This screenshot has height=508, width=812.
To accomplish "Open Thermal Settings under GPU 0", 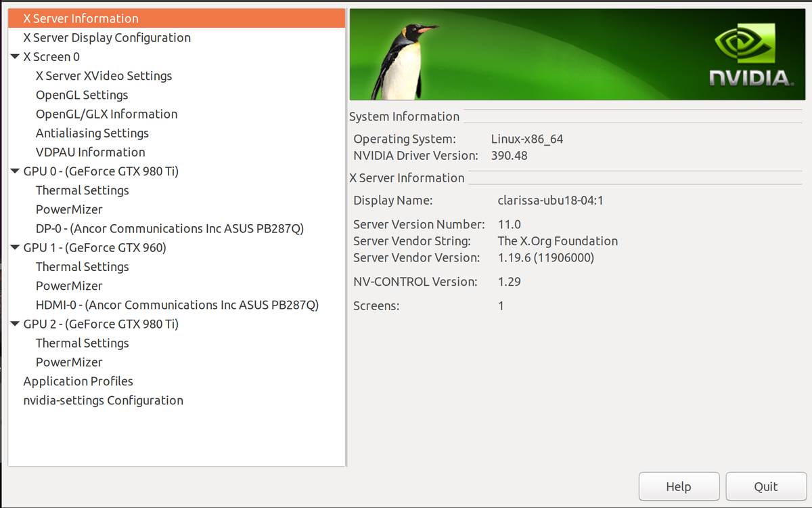I will pos(82,190).
